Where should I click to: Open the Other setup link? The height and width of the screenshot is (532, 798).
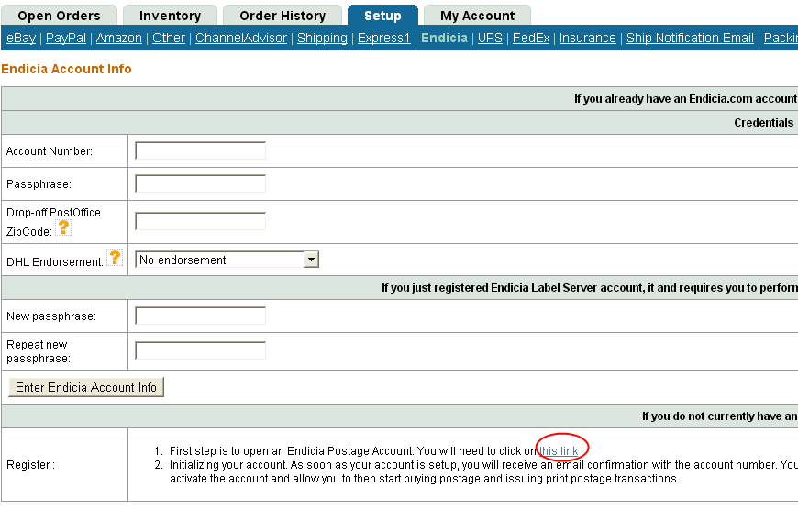point(169,39)
